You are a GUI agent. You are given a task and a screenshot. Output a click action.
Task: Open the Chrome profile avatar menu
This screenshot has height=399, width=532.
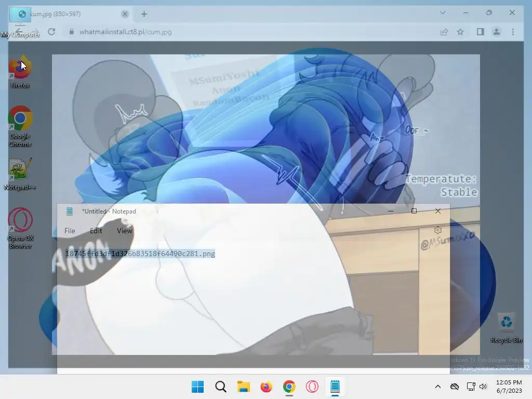click(496, 32)
